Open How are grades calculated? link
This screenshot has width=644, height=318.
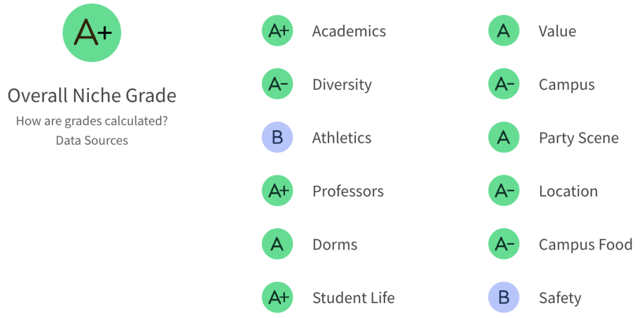coord(92,121)
